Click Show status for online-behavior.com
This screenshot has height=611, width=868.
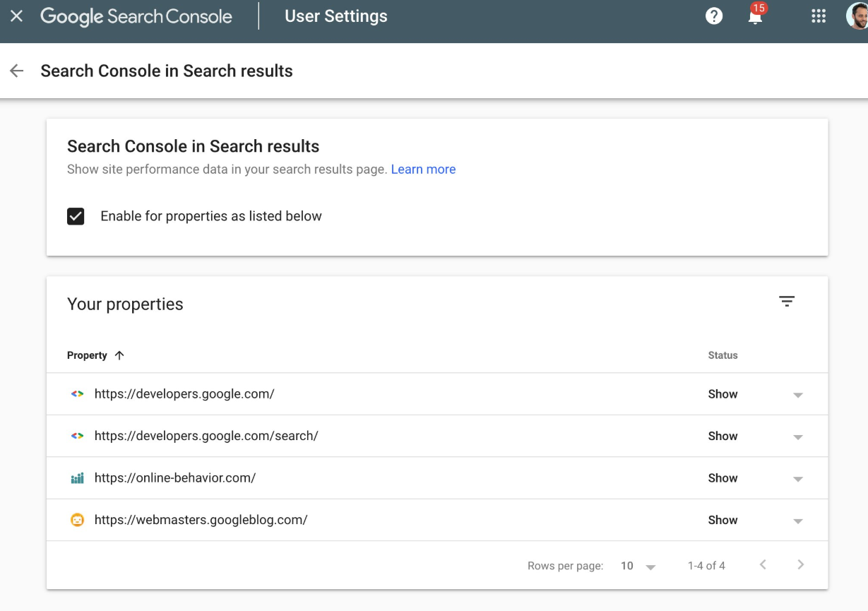[723, 477]
